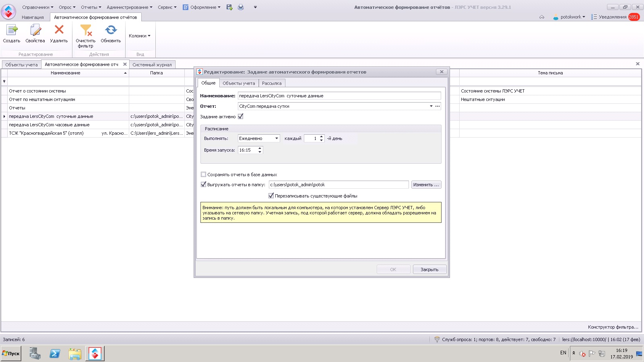Click the Обновить refresh icon
644x362 pixels.
click(111, 30)
